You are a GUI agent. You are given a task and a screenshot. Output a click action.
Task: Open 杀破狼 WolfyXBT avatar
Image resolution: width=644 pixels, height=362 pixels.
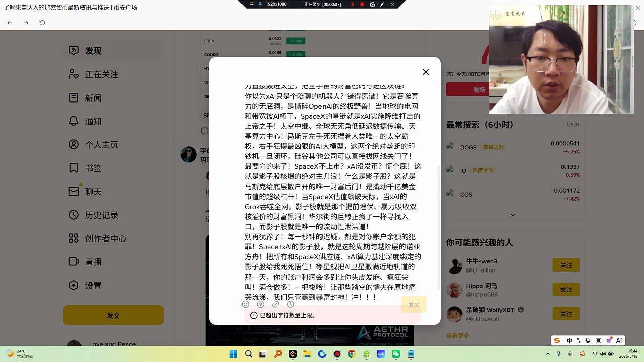(x=455, y=314)
